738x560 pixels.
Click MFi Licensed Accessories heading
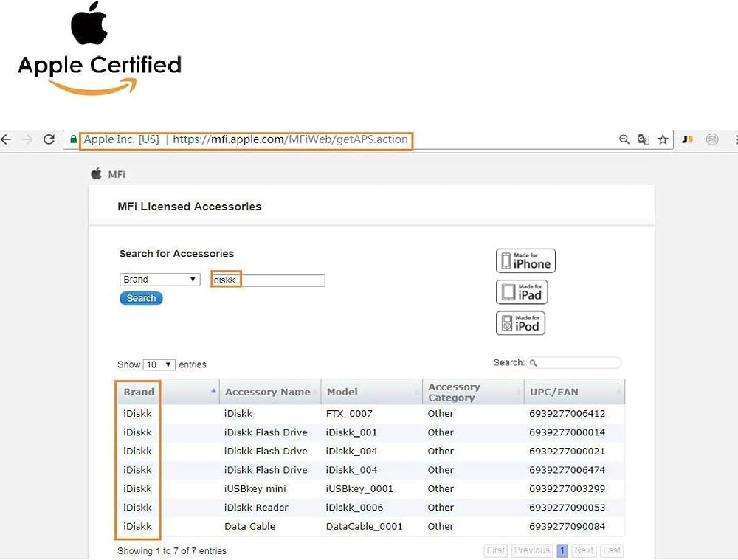(x=189, y=207)
